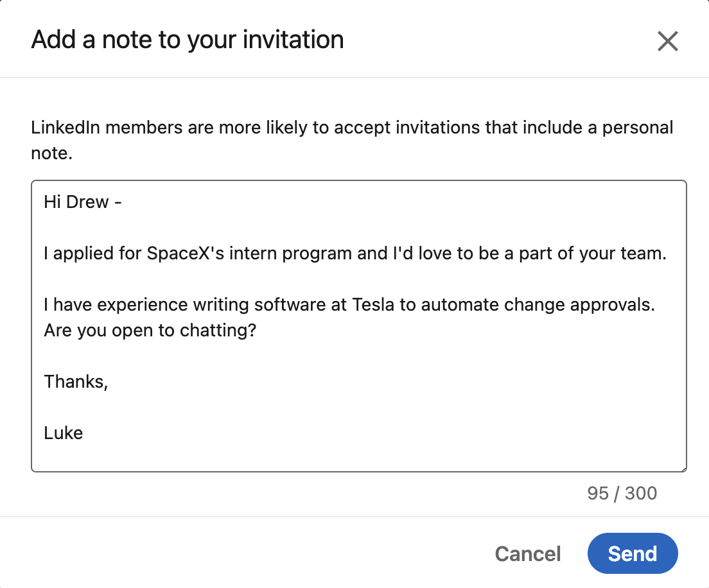Click the phrase 'automate change approvals'
The height and width of the screenshot is (588, 709).
[538, 305]
